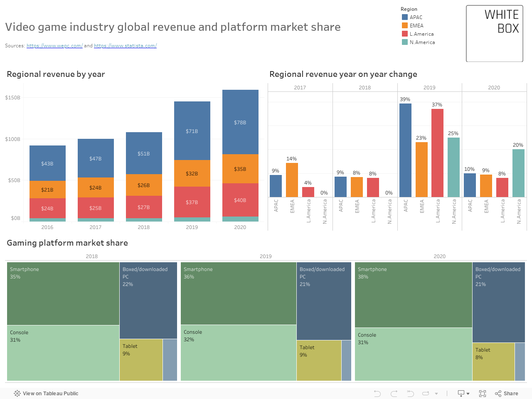The width and height of the screenshot is (532, 399).
Task: Click the $150B axis label
Action: [x=12, y=98]
